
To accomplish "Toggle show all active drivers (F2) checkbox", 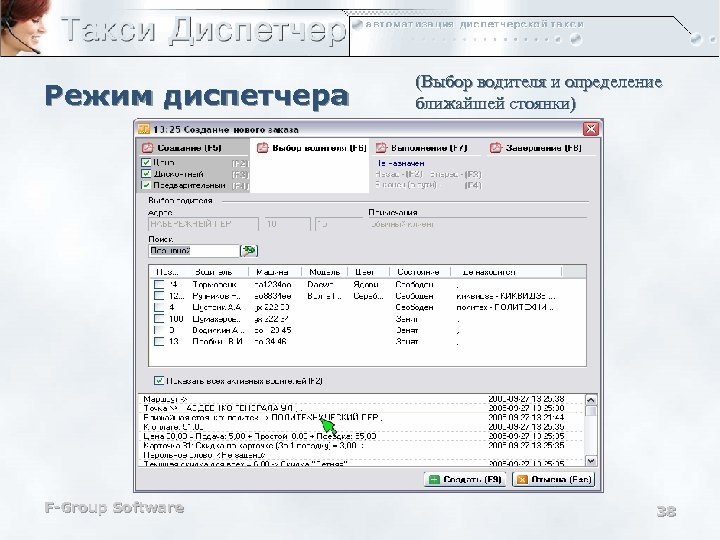I will point(159,381).
